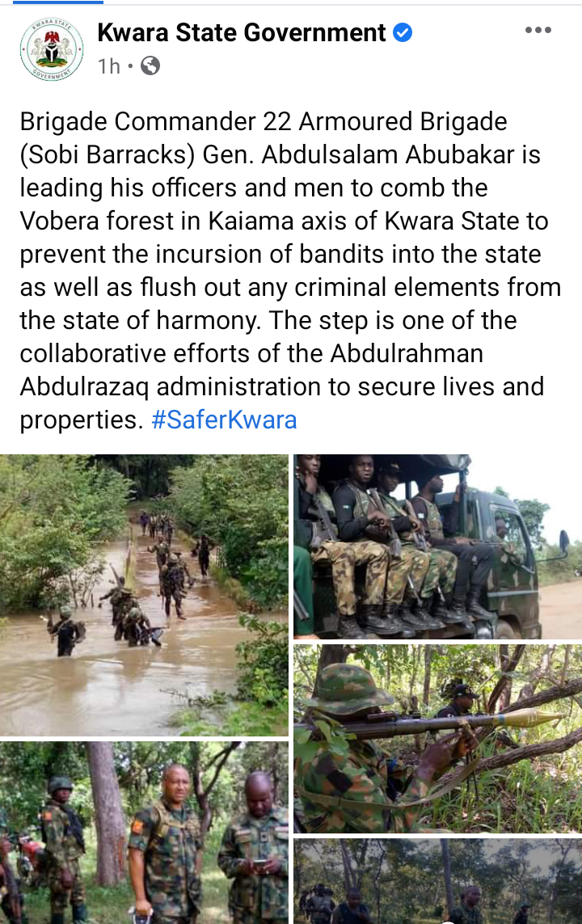Click the post text about Vobera forest
Viewport: 582px width, 924px height.
tap(290, 271)
